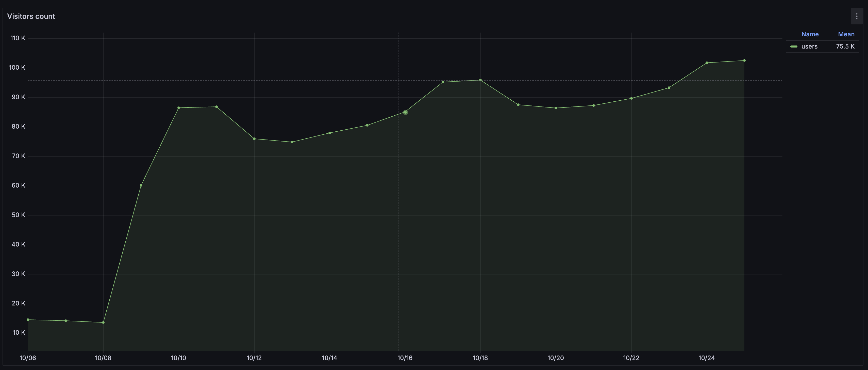
Task: Click the 10 K y-axis label
Action: 19,333
